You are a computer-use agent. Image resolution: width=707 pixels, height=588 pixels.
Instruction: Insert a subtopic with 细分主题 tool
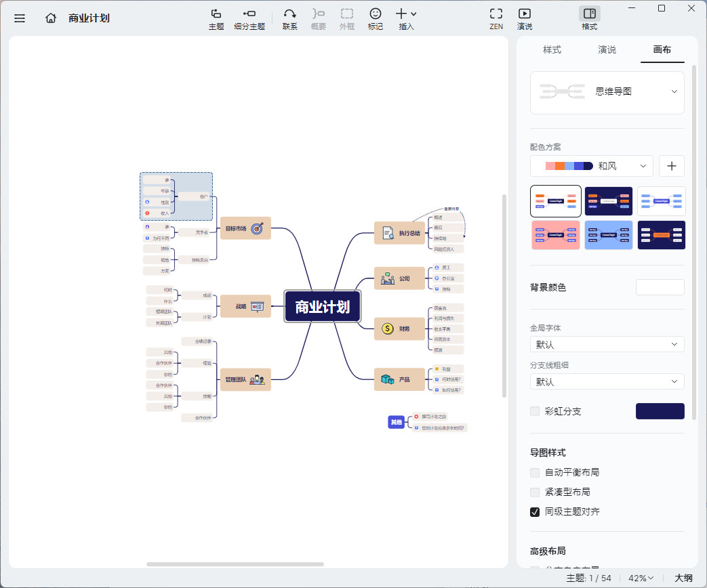click(249, 20)
